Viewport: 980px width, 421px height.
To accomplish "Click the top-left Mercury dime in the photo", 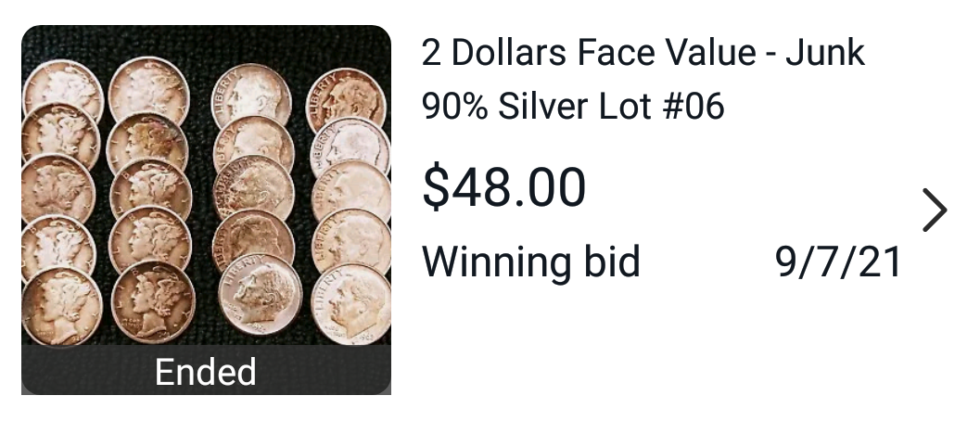I will (62, 89).
